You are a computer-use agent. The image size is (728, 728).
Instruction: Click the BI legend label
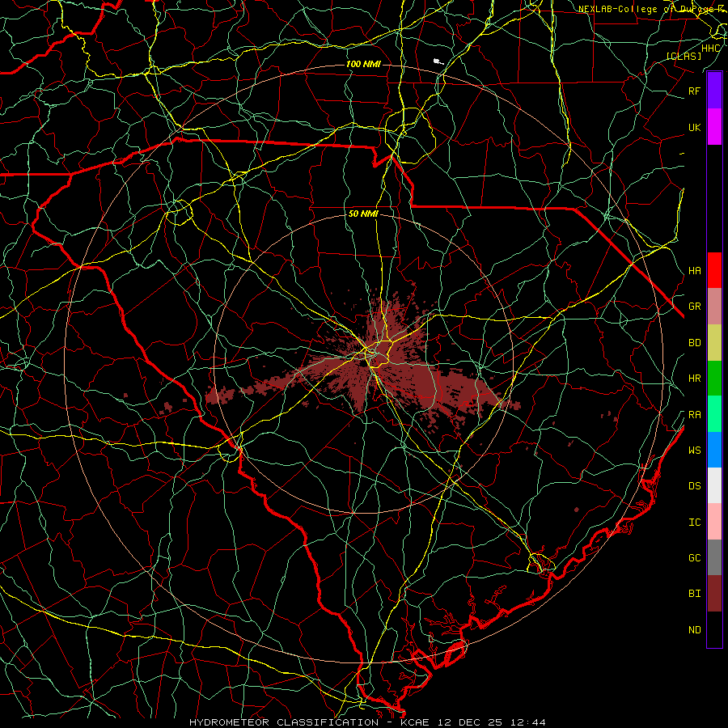pyautogui.click(x=694, y=594)
